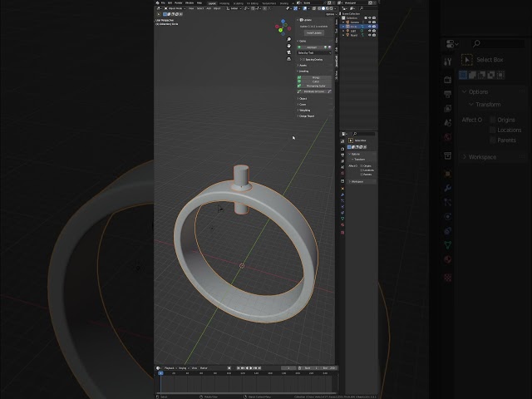The width and height of the screenshot is (532, 399).
Task: Click the timeline horizontal scrollbar
Action: click(x=247, y=392)
